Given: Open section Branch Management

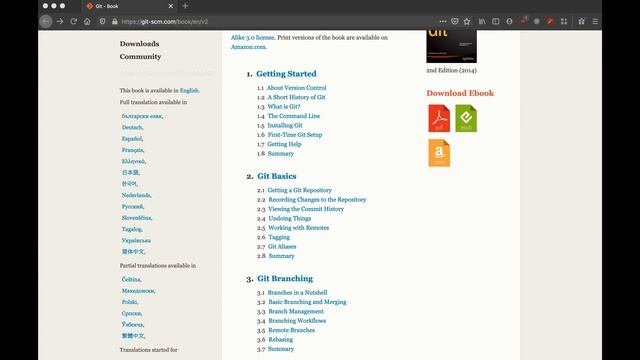Looking at the screenshot, I should coord(296,311).
